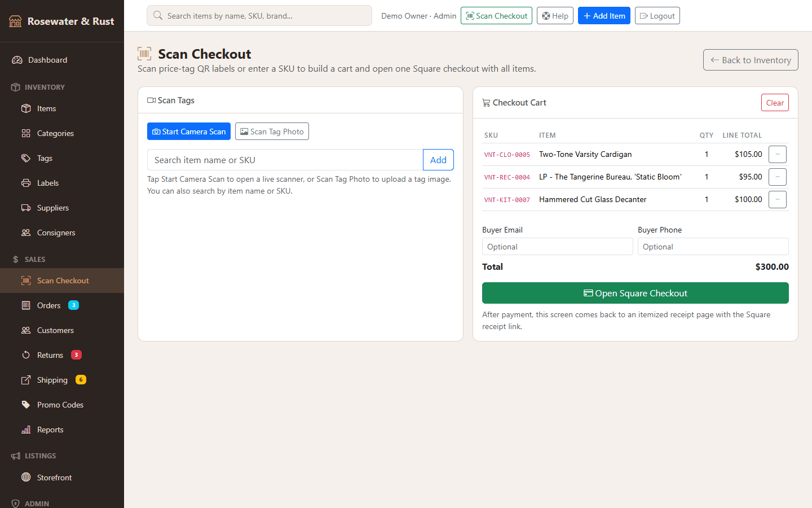Viewport: 812px width, 508px height.
Task: Focus the Search item name or SKU field
Action: tap(285, 160)
